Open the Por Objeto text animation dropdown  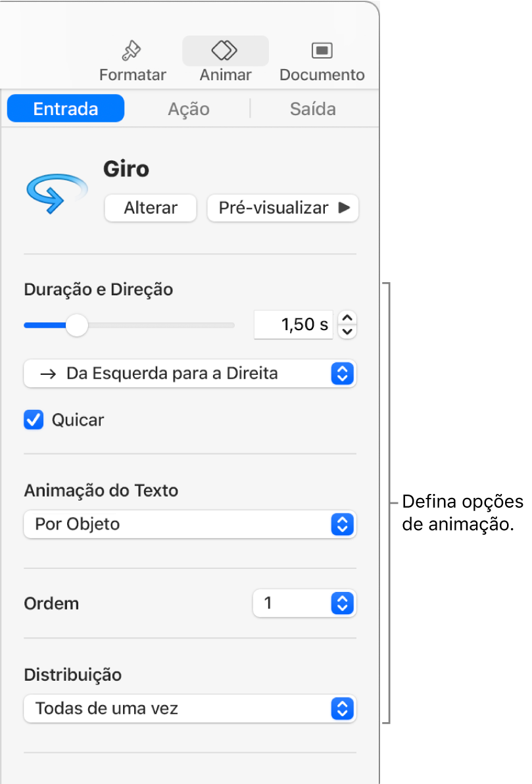(190, 524)
